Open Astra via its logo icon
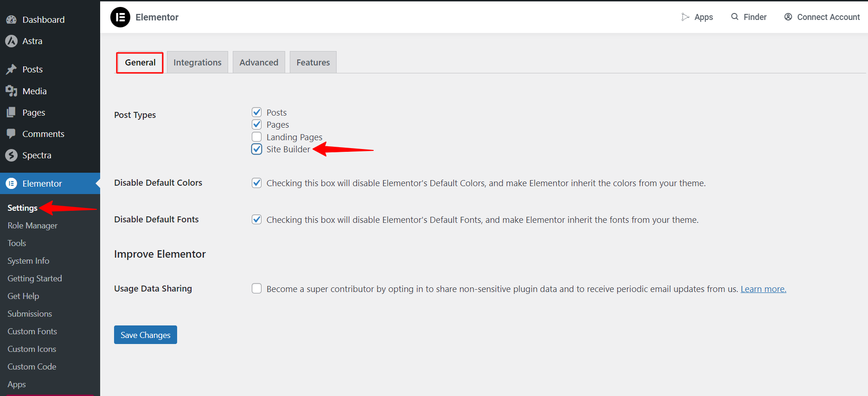The image size is (868, 396). 11,41
